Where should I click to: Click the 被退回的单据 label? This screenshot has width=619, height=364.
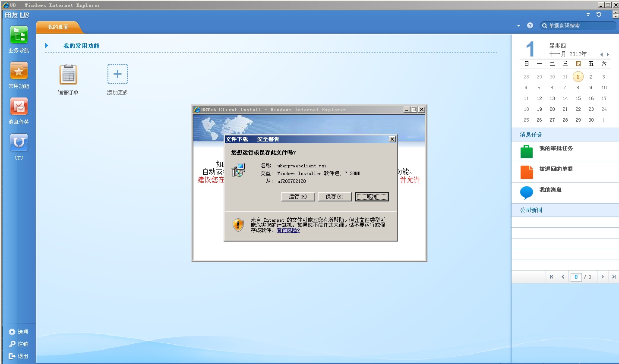(x=556, y=169)
